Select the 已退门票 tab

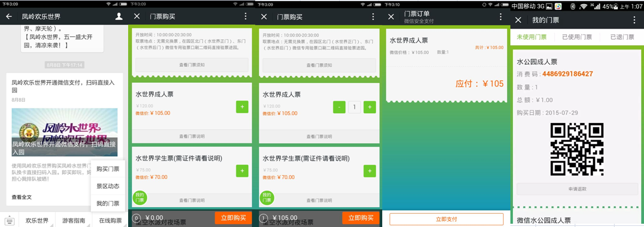622,37
